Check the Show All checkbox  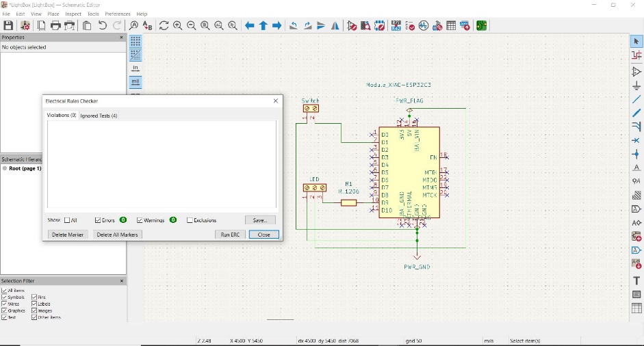(x=67, y=220)
